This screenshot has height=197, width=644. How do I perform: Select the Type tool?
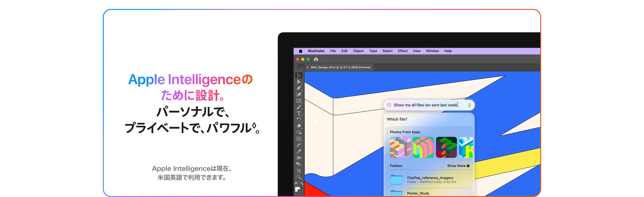point(299,113)
